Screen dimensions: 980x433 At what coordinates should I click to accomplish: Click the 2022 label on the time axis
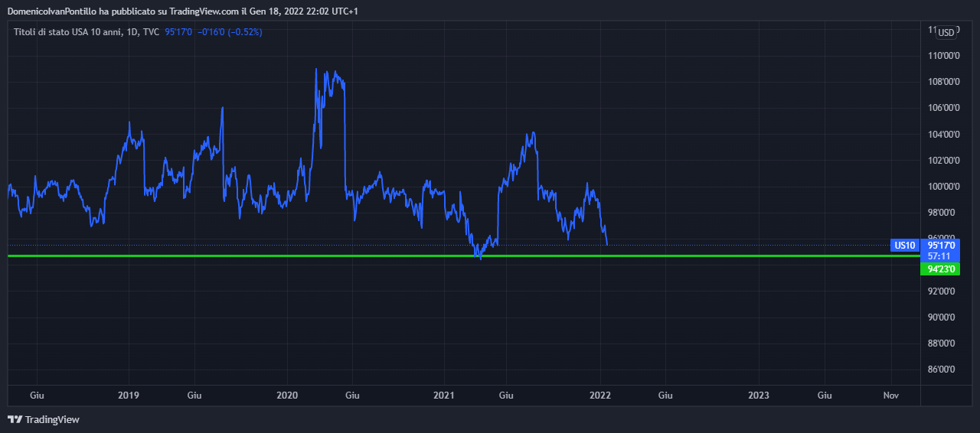(601, 396)
